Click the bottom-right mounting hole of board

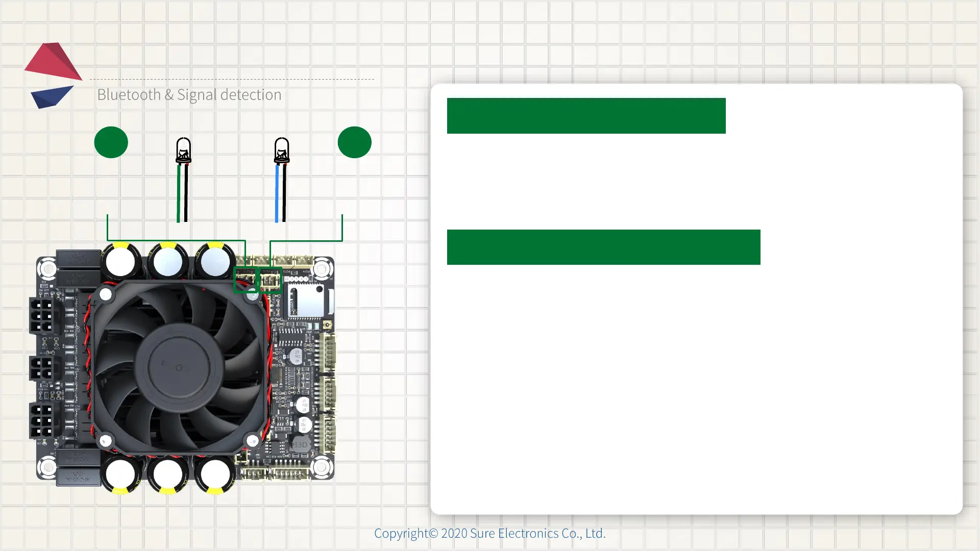[x=322, y=466]
